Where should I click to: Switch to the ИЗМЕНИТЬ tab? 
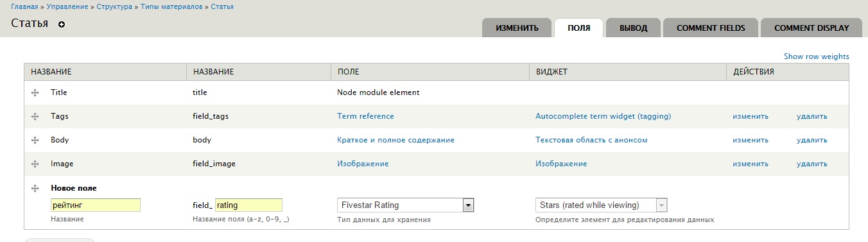(517, 28)
